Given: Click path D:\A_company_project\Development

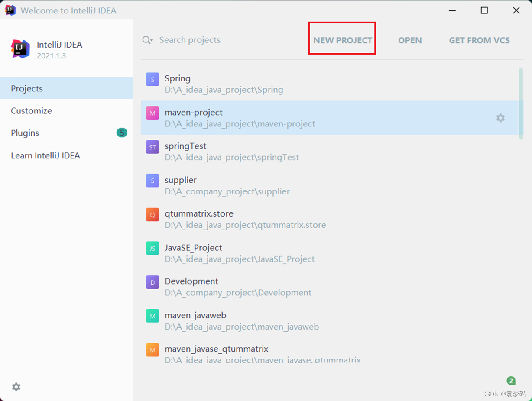Looking at the screenshot, I should point(238,293).
